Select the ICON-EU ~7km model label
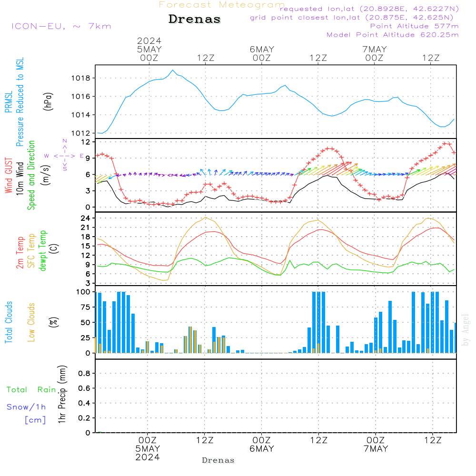 61,26
